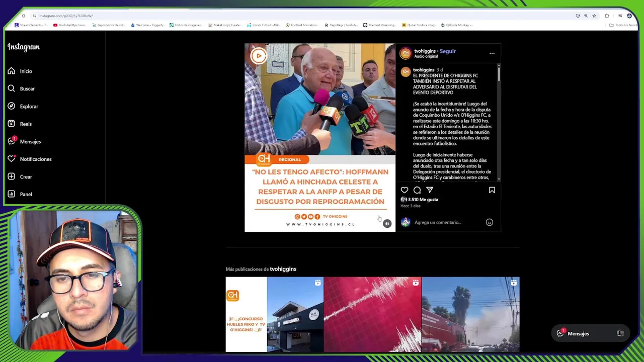Open Reels from the sidebar

pos(20,124)
